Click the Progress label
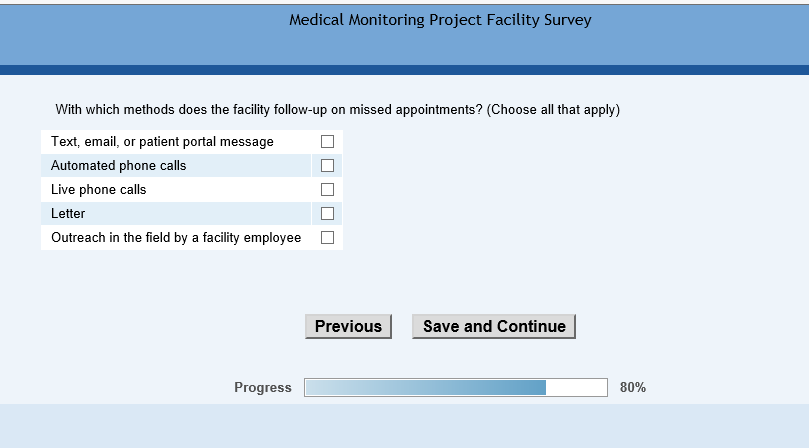 coord(263,388)
